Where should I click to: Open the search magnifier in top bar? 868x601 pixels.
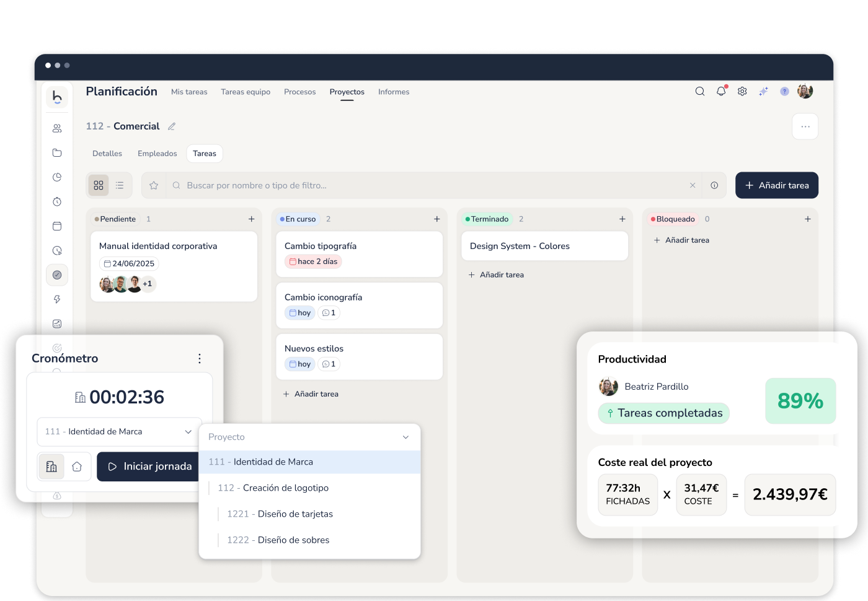[700, 91]
